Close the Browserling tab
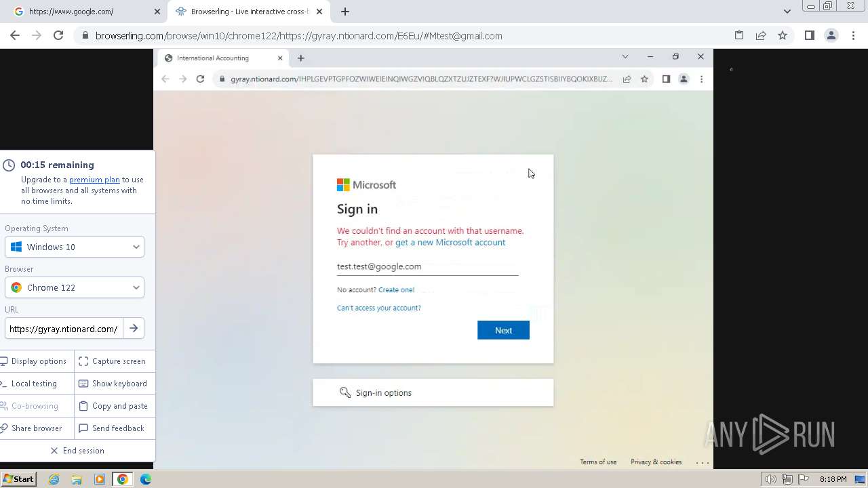Screen dimensions: 868x488 (319, 12)
